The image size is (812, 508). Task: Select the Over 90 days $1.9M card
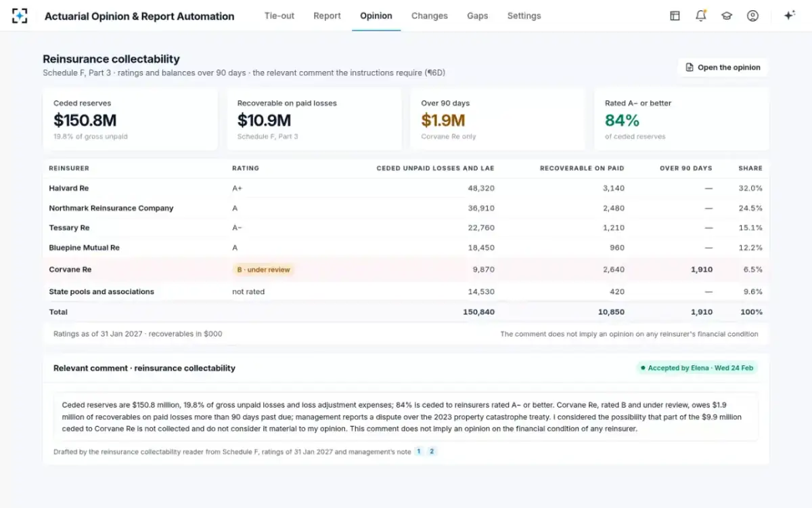point(498,119)
